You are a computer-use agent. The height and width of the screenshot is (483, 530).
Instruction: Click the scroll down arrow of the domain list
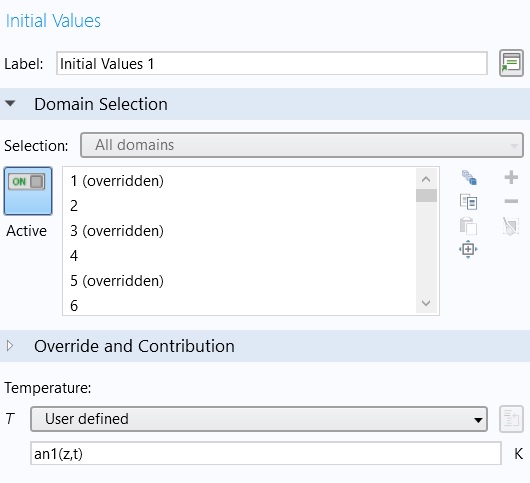[426, 303]
